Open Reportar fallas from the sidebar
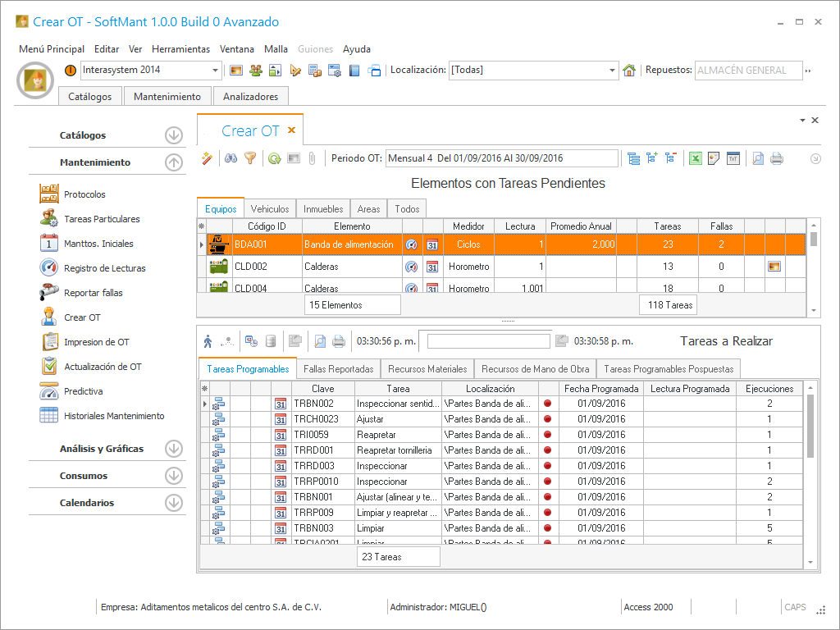This screenshot has width=840, height=630. (93, 293)
